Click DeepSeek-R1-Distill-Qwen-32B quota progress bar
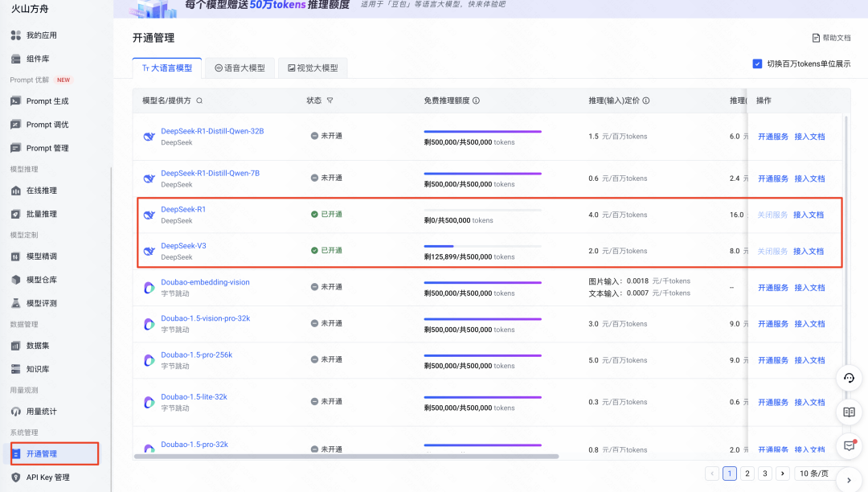Screen dimensions: 868x492 (483, 132)
